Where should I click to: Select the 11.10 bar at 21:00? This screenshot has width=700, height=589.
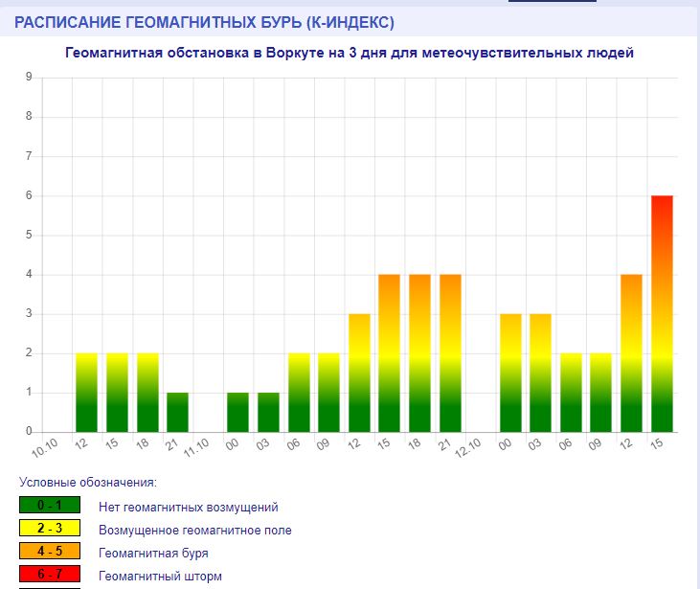tap(450, 352)
